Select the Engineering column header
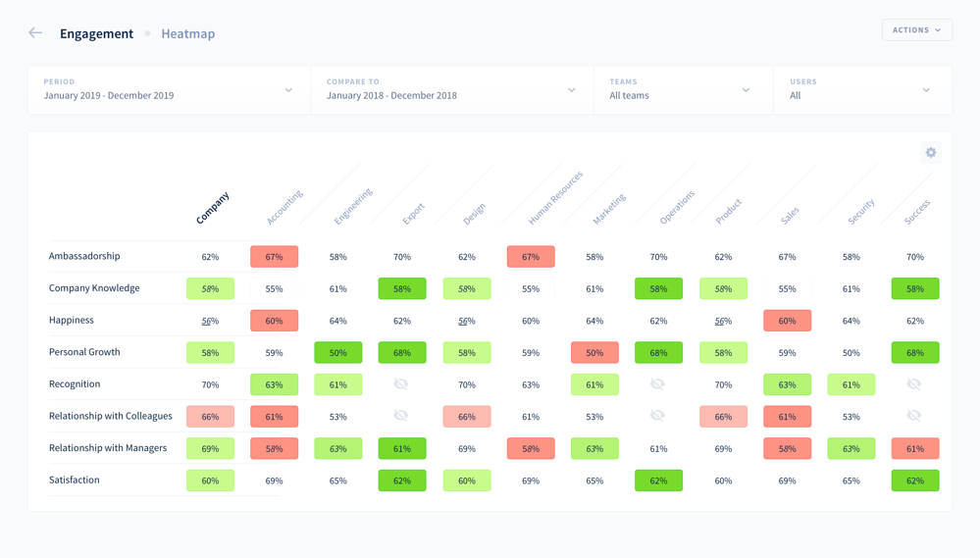The height and width of the screenshot is (558, 980). pos(353,206)
